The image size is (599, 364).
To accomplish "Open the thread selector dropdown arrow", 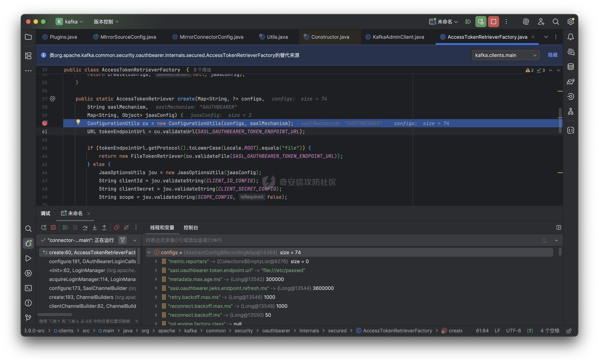I will [135, 240].
